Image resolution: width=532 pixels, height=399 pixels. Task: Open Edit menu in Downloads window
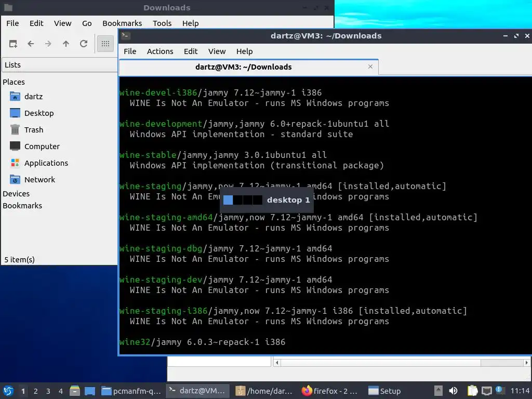(36, 23)
